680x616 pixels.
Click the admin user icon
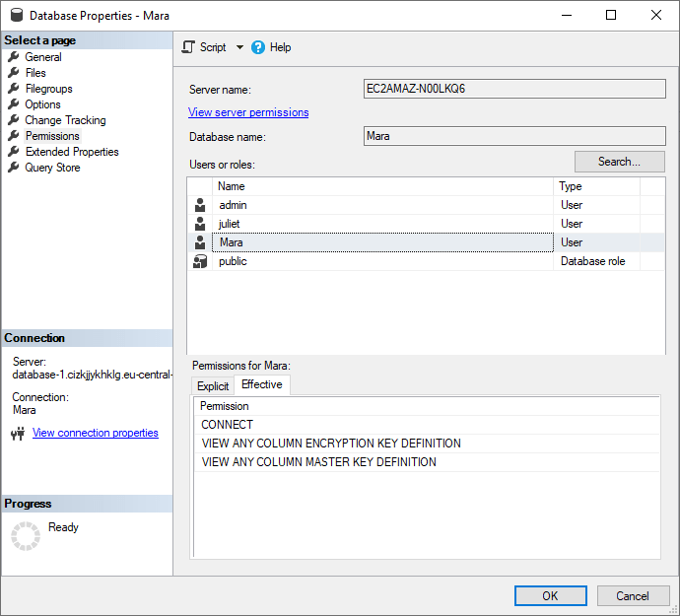(x=200, y=205)
